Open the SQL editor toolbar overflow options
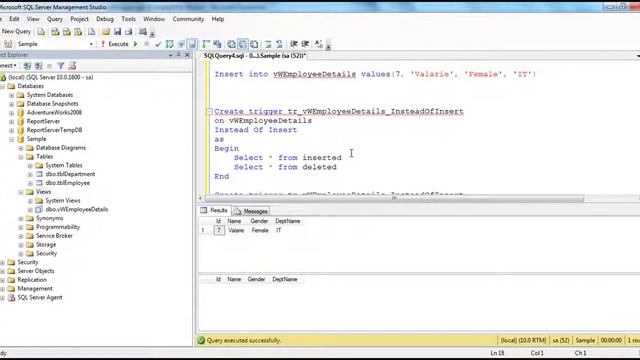This screenshot has width=640, height=360. [x=328, y=46]
